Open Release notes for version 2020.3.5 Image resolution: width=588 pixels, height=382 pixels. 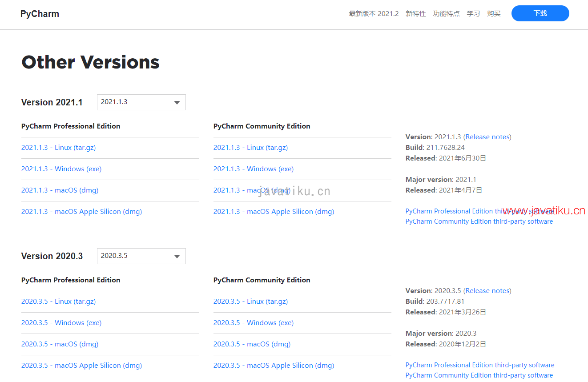click(488, 291)
